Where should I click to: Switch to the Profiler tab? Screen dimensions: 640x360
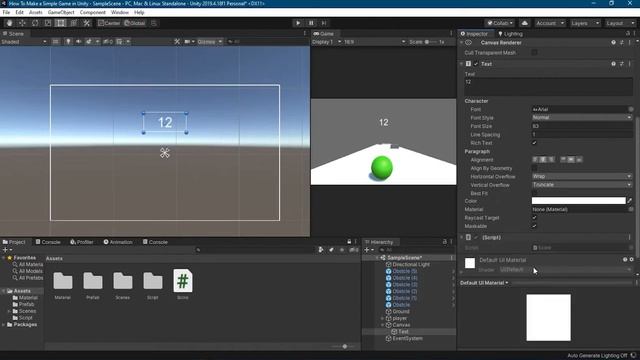[x=82, y=242]
